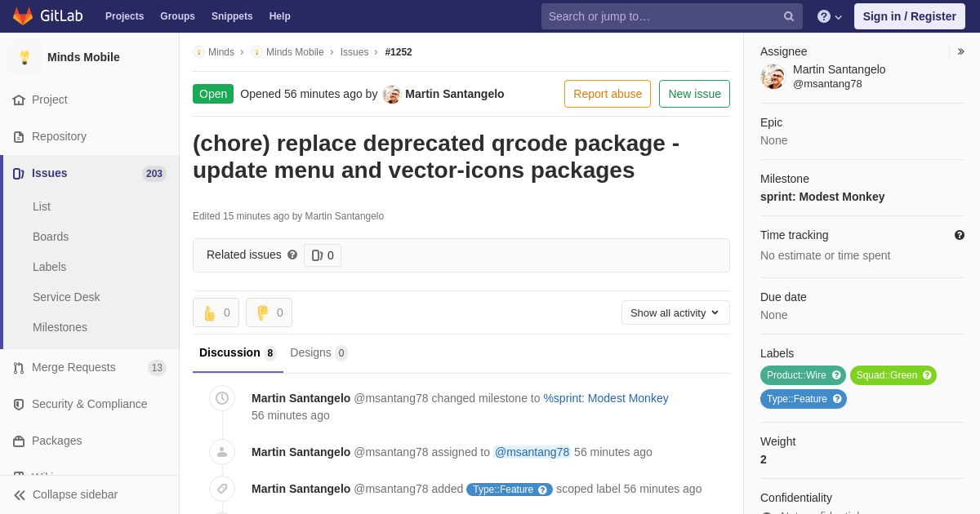Image resolution: width=980 pixels, height=514 pixels.
Task: Click Merge Requests count badge 13
Action: 157,368
